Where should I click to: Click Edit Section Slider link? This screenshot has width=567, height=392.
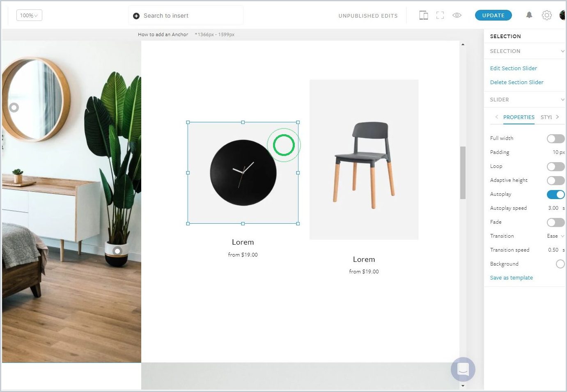coord(513,69)
